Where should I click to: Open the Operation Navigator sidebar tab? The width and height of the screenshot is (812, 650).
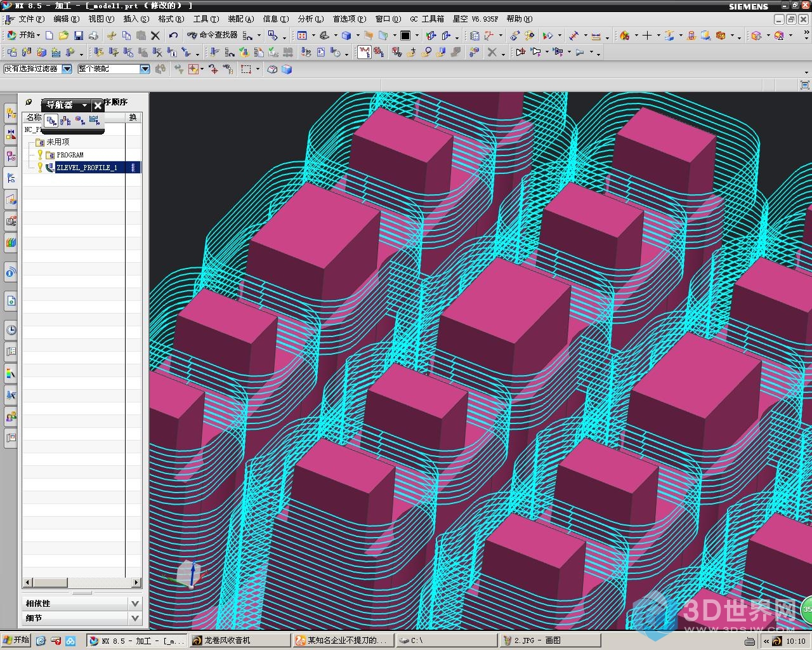click(11, 178)
